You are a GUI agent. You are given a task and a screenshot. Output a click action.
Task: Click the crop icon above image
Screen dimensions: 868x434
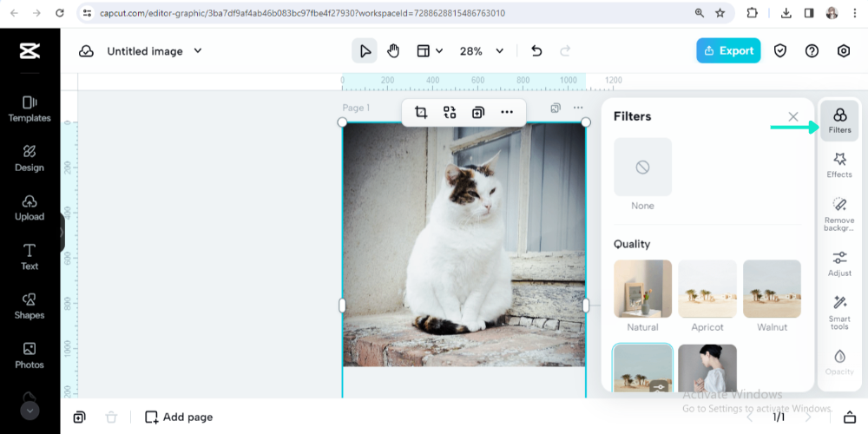(421, 112)
